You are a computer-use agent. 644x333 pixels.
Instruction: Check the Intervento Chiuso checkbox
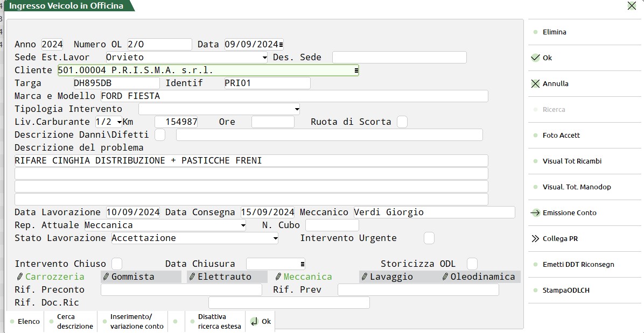(116, 264)
